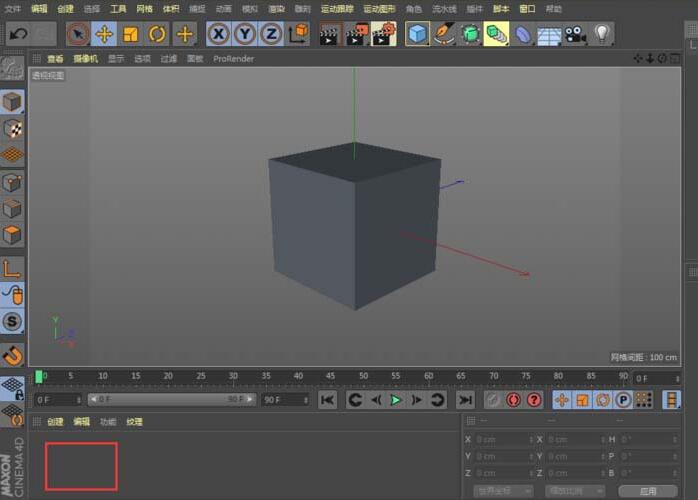Activate the Rotate tool
Viewport: 698px width, 500px height.
[x=157, y=34]
